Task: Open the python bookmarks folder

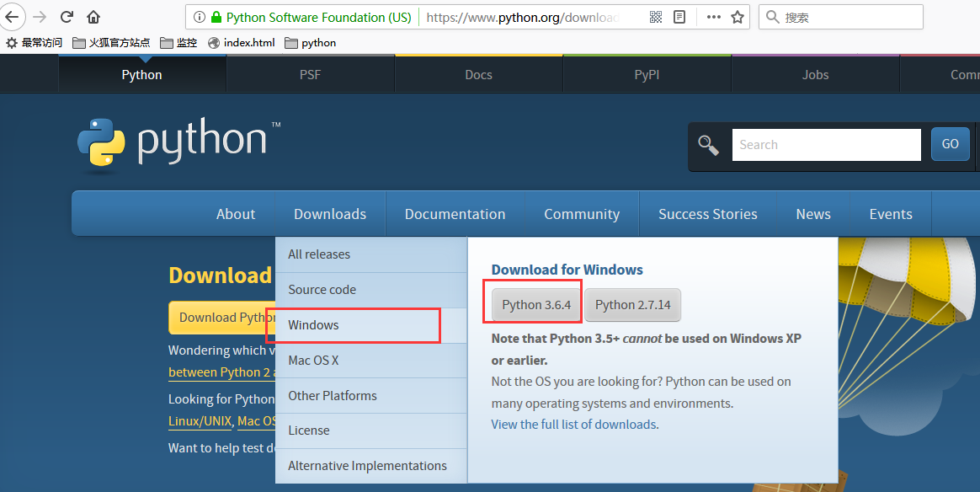Action: (x=310, y=42)
